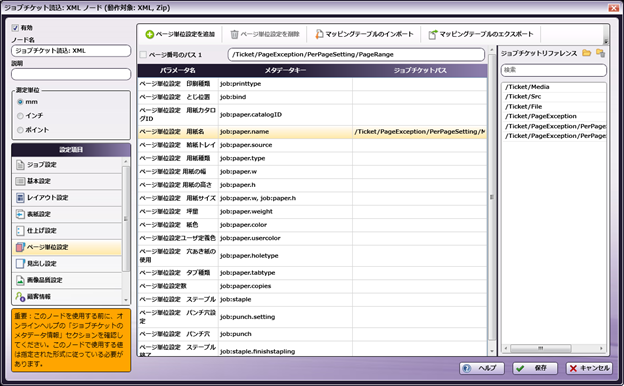Click the double folder icon in job ticket reference
Image resolution: width=624 pixels, height=386 pixels.
click(601, 53)
